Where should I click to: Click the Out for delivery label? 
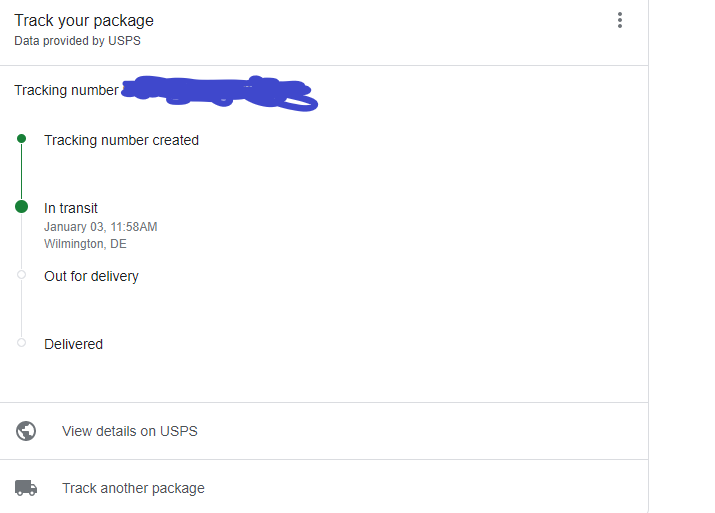pyautogui.click(x=91, y=276)
